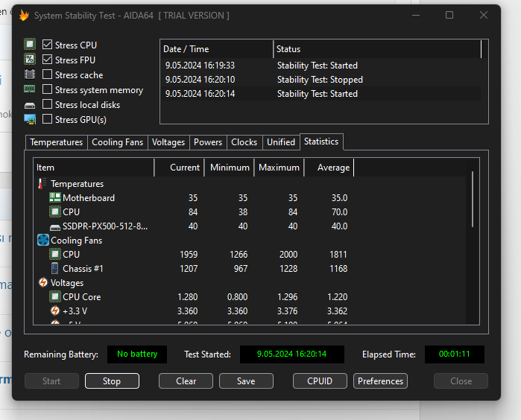Uncheck the Stress FPU checkbox
521x420 pixels.
(x=47, y=60)
